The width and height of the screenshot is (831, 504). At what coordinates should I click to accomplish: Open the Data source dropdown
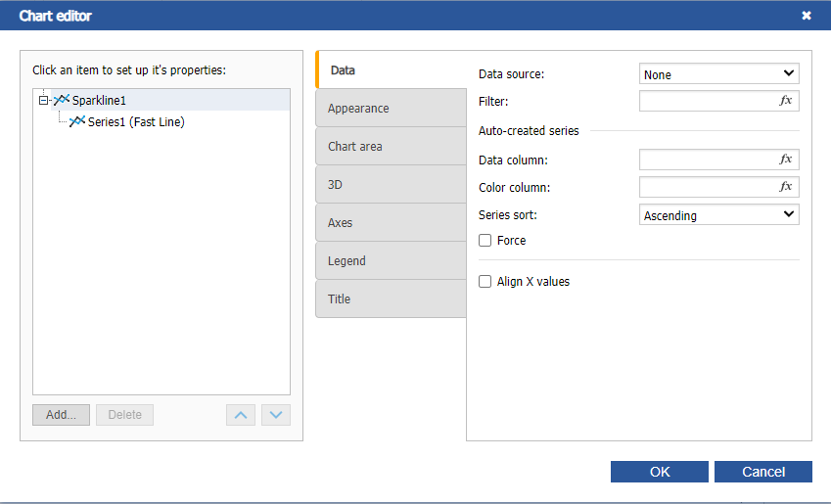(718, 74)
